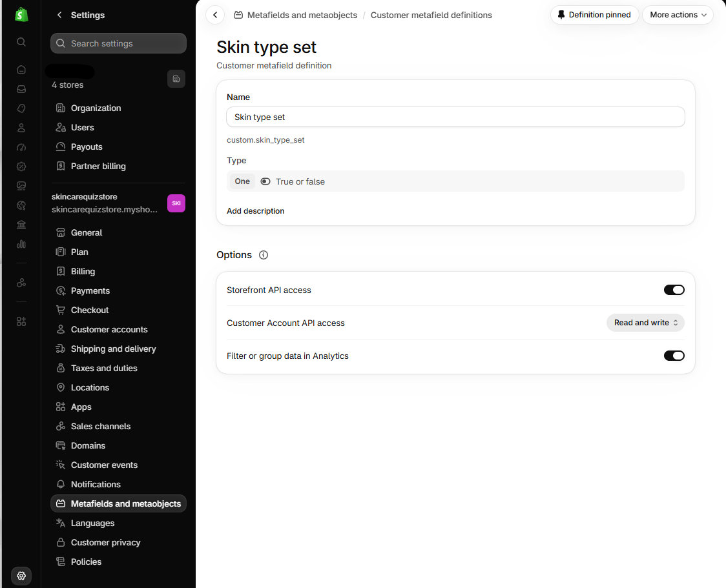The image size is (726, 588).
Task: Open Markets globe icon in rail
Action: 21,205
